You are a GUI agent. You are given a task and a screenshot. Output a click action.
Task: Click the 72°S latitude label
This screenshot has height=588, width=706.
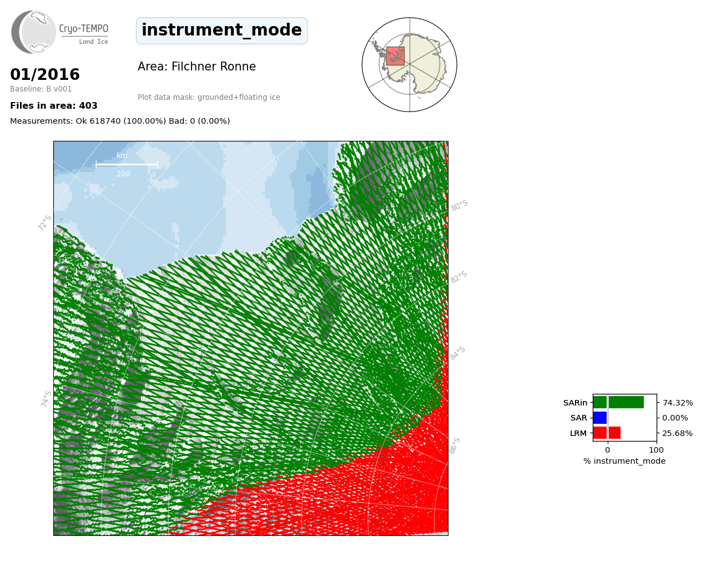tap(45, 222)
